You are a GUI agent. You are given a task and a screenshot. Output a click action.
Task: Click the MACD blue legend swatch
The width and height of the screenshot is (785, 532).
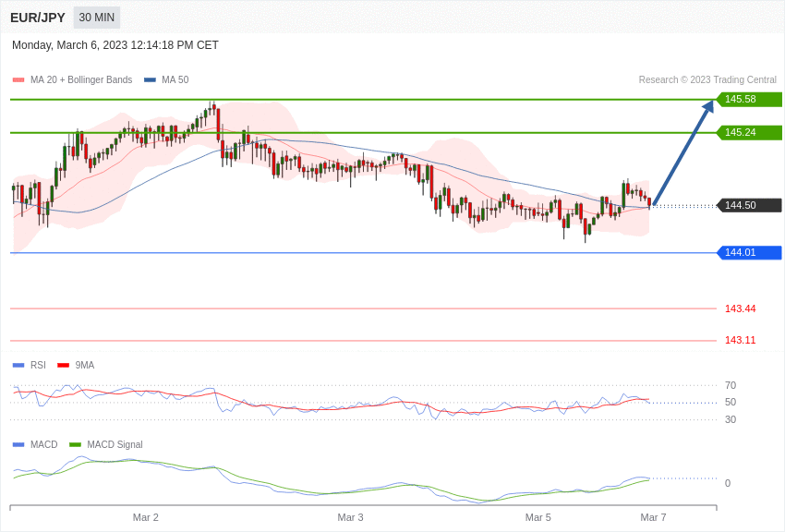(18, 444)
